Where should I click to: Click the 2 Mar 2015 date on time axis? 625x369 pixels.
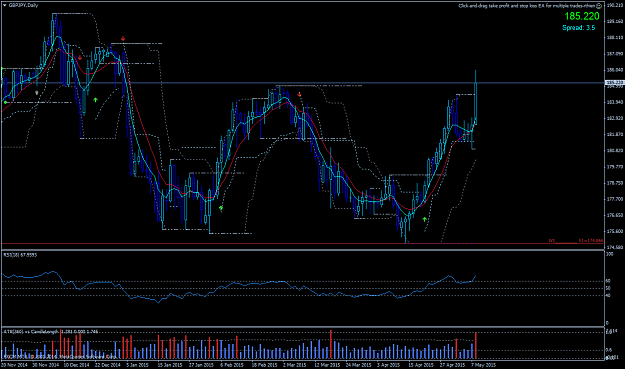pyautogui.click(x=295, y=365)
